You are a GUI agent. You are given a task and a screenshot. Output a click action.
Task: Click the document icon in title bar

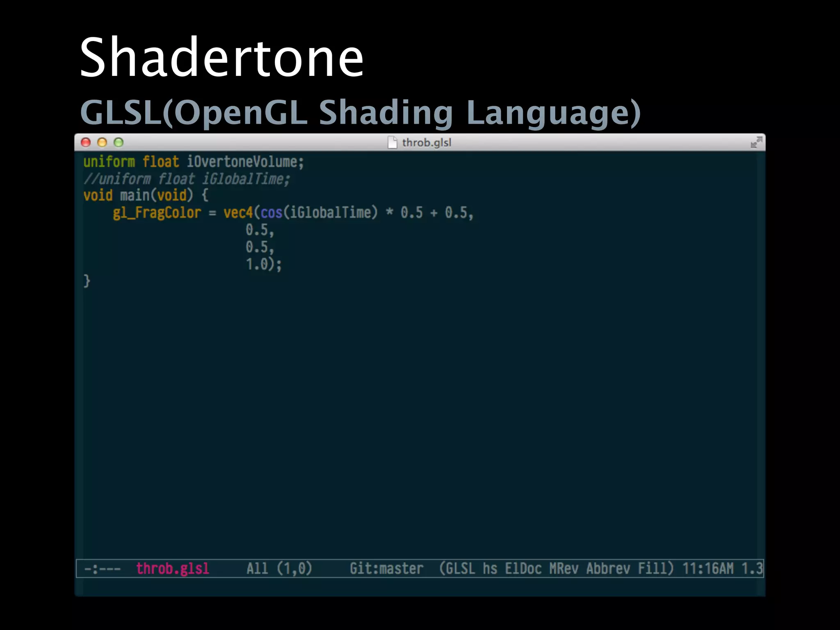393,142
